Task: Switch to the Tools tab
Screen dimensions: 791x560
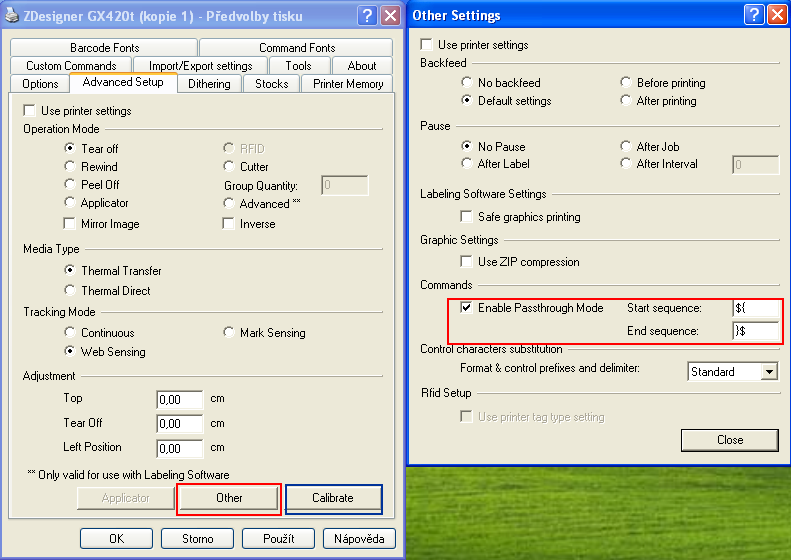Action: (299, 66)
